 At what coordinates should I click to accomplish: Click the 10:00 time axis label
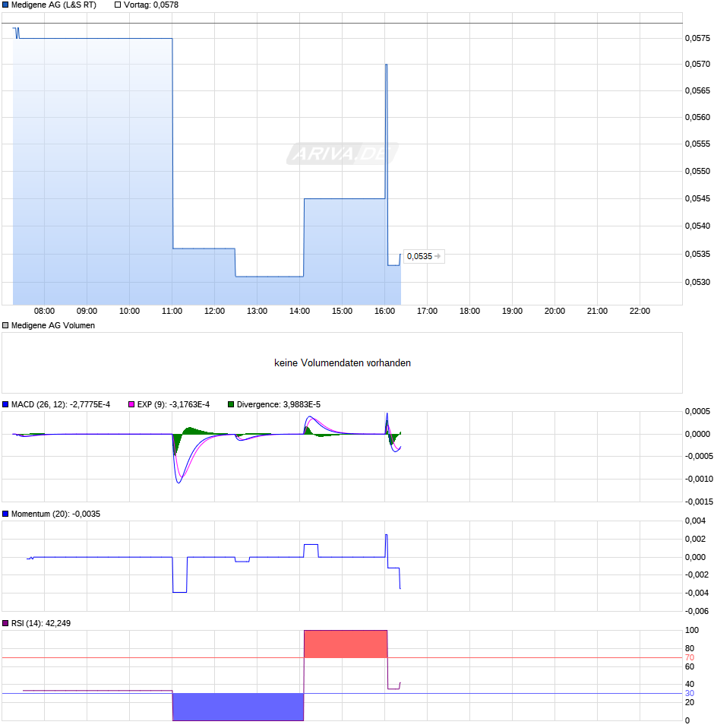(129, 311)
